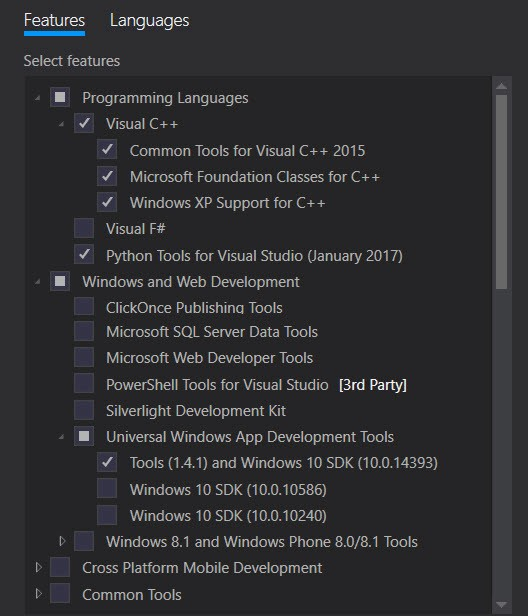Screen dimensions: 528x616
Task: Expand the Common Tools node
Action: 38,593
